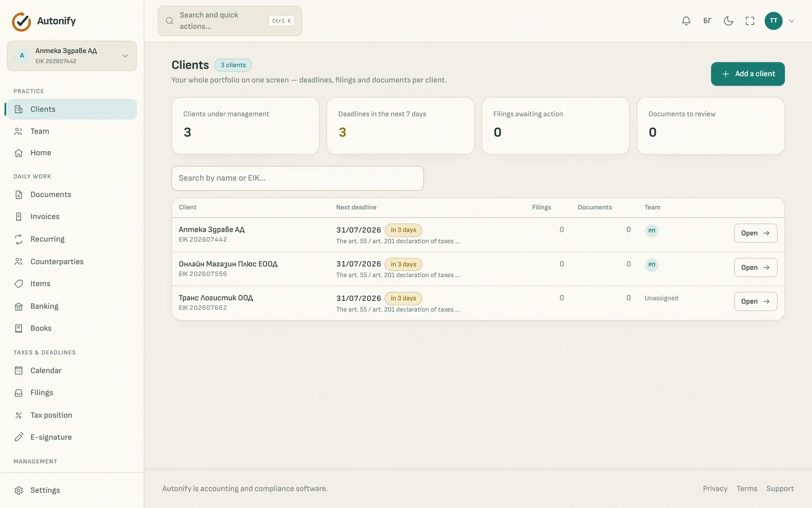Viewport: 812px width, 508px height.
Task: Go to Team page
Action: pyautogui.click(x=72, y=131)
